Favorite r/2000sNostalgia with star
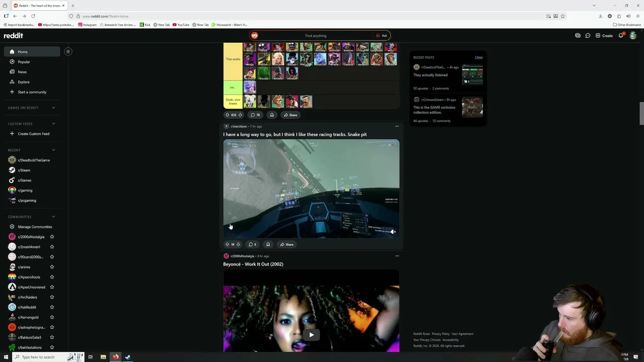This screenshot has height=362, width=644. click(x=52, y=237)
